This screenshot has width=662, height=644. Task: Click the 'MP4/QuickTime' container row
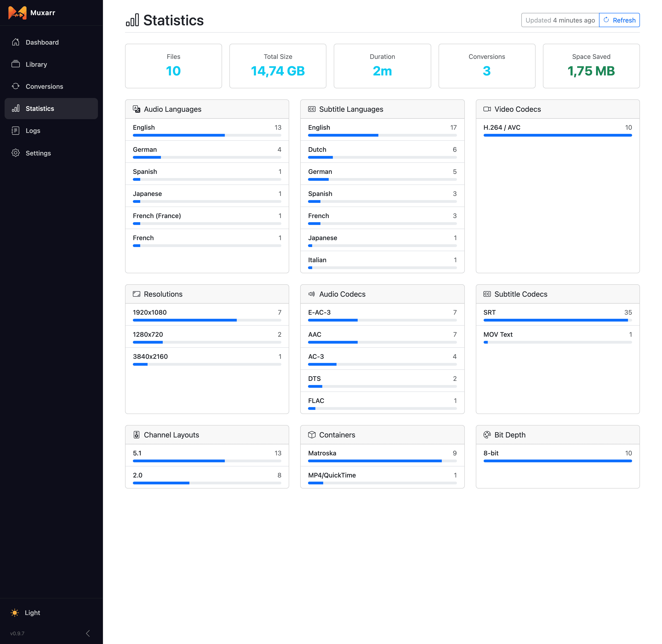tap(382, 477)
